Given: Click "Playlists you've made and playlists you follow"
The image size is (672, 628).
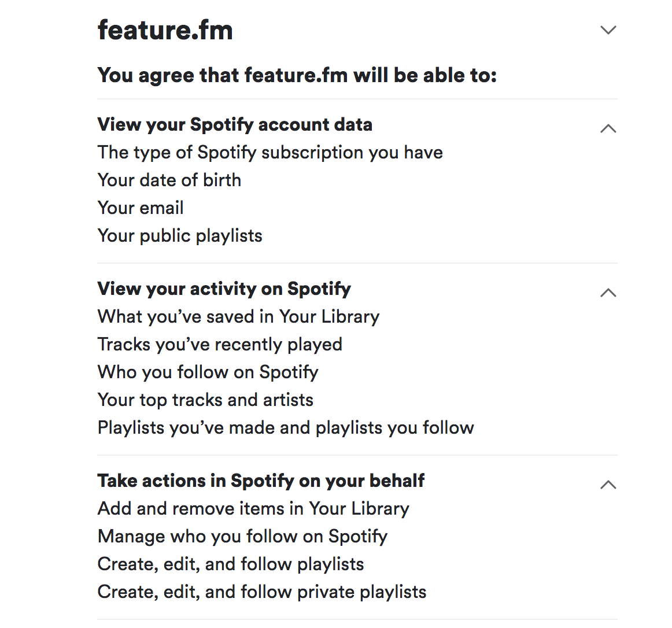Looking at the screenshot, I should (286, 427).
